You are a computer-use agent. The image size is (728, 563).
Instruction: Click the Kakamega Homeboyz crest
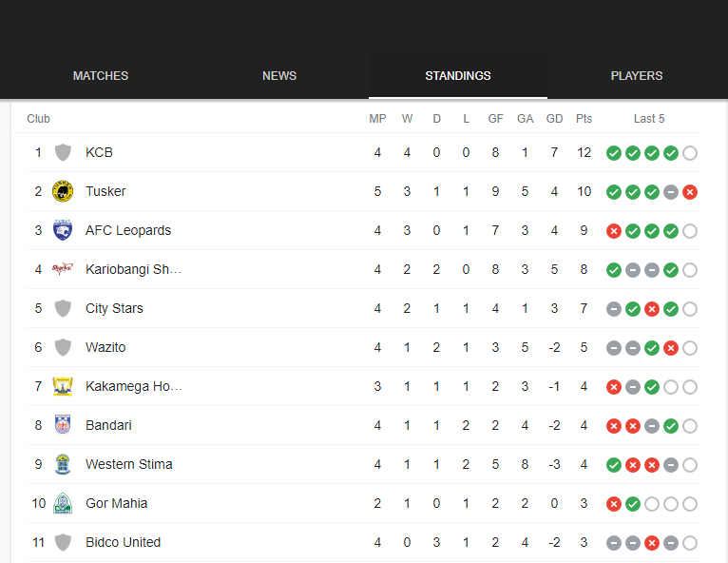[x=63, y=386]
